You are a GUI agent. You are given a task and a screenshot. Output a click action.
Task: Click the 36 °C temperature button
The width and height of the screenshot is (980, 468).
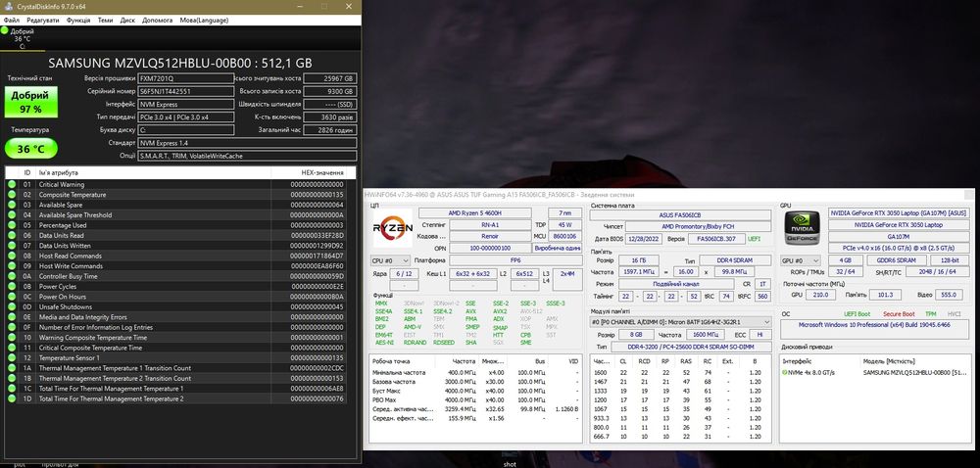tap(31, 149)
